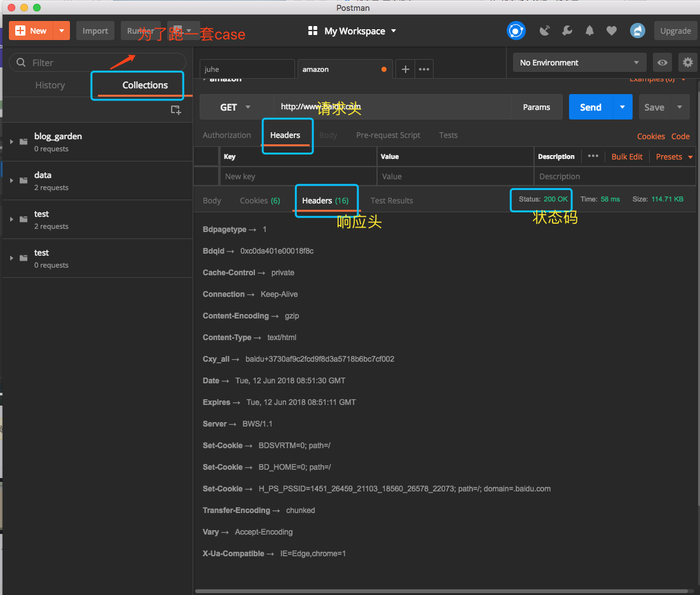
Task: Expand the blog_garden collection
Action: 11,142
